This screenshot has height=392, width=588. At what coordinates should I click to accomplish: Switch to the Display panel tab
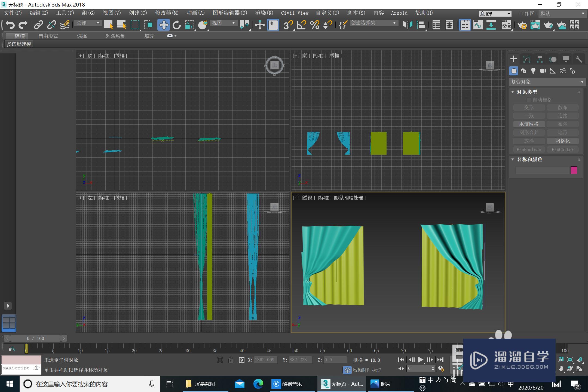[x=566, y=59]
